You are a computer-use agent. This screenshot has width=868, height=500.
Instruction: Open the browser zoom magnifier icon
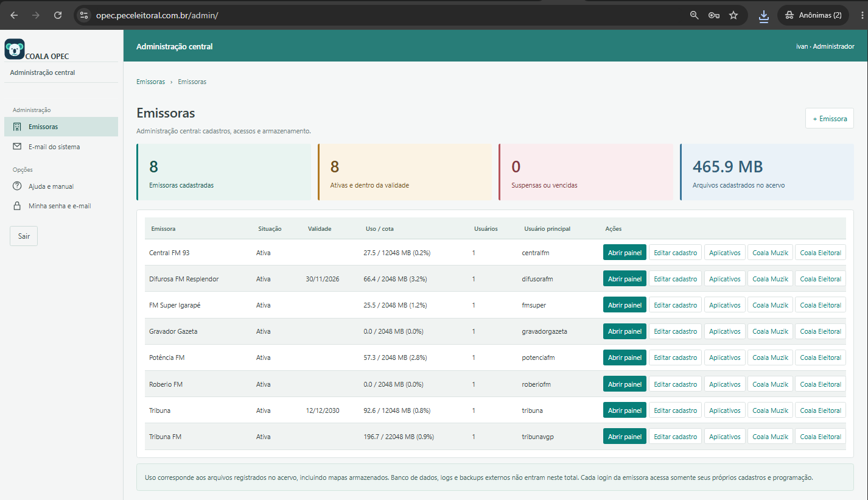point(694,15)
